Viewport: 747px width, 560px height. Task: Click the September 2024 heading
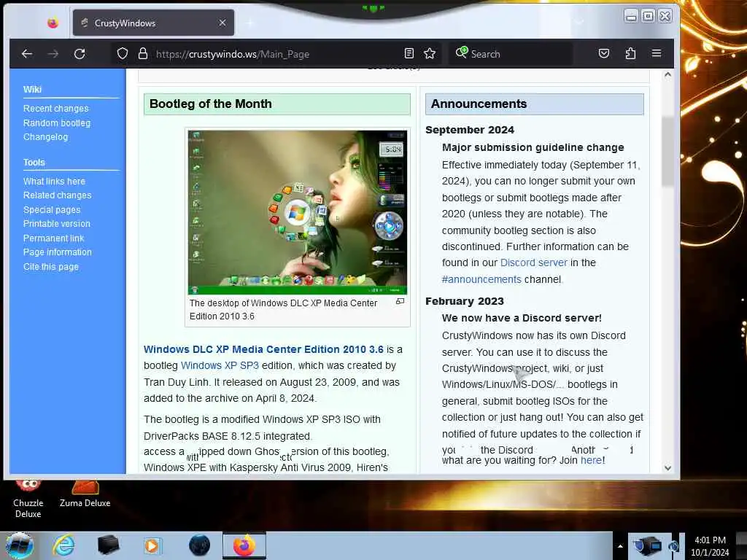point(470,130)
